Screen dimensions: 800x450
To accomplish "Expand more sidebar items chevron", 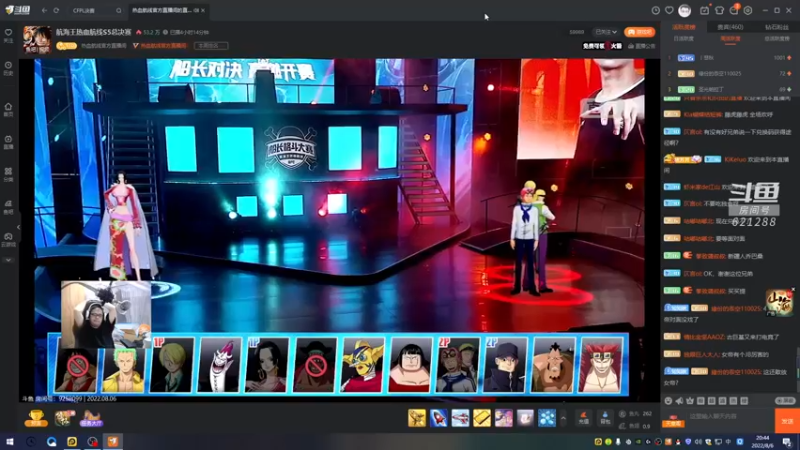I will [8, 260].
